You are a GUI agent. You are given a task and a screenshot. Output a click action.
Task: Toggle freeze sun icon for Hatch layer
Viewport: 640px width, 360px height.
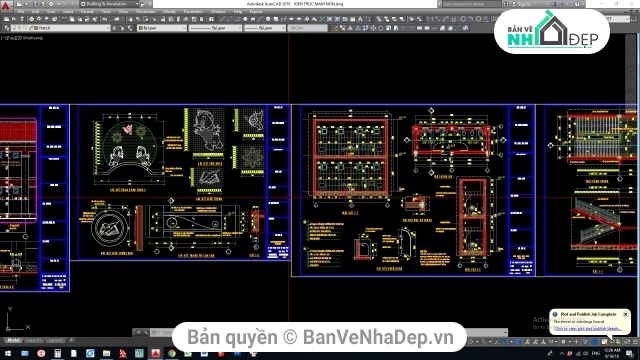[21, 28]
